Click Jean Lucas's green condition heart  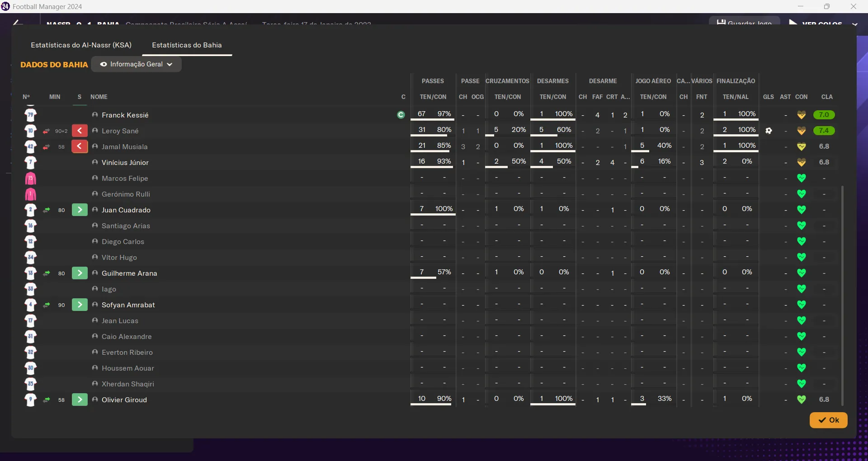click(802, 320)
